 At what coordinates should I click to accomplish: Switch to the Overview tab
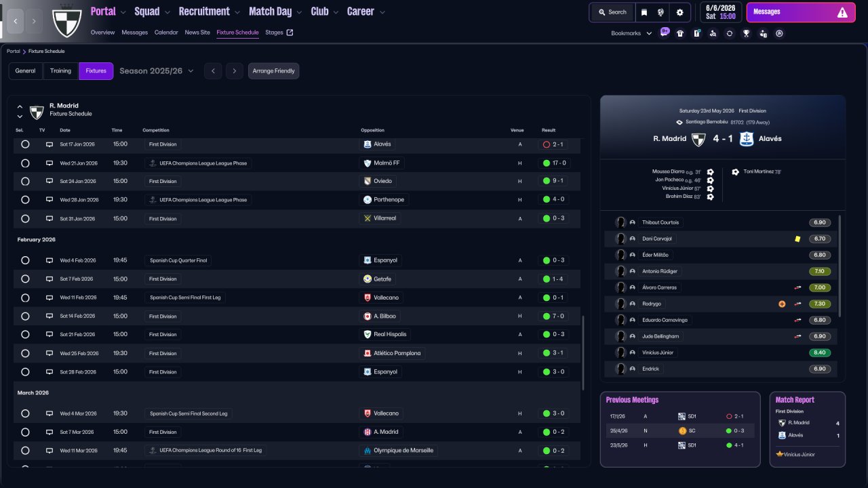pyautogui.click(x=102, y=33)
